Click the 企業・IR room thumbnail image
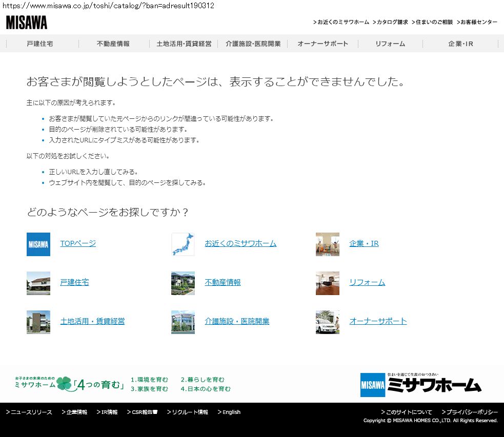 point(328,244)
